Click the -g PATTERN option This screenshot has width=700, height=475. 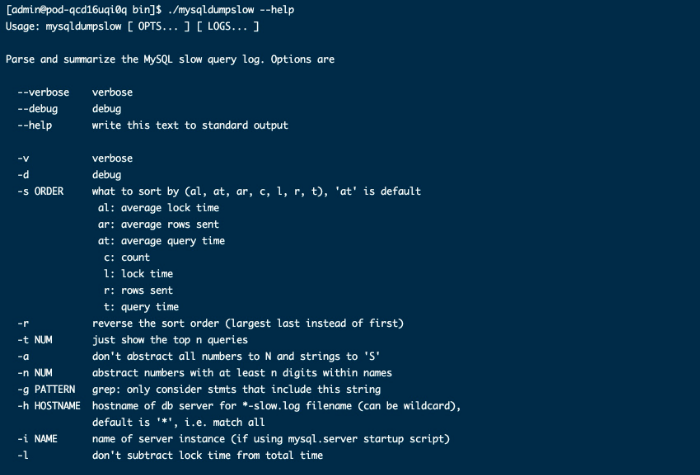point(46,389)
